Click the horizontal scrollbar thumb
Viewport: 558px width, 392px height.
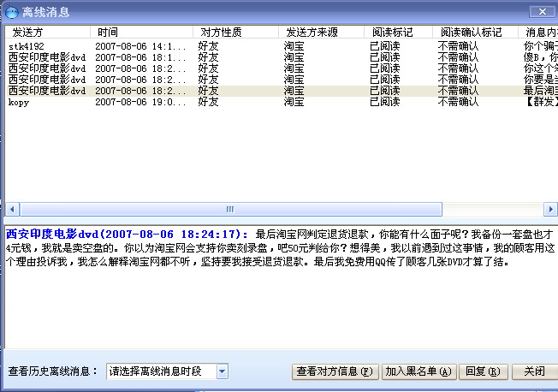click(229, 209)
